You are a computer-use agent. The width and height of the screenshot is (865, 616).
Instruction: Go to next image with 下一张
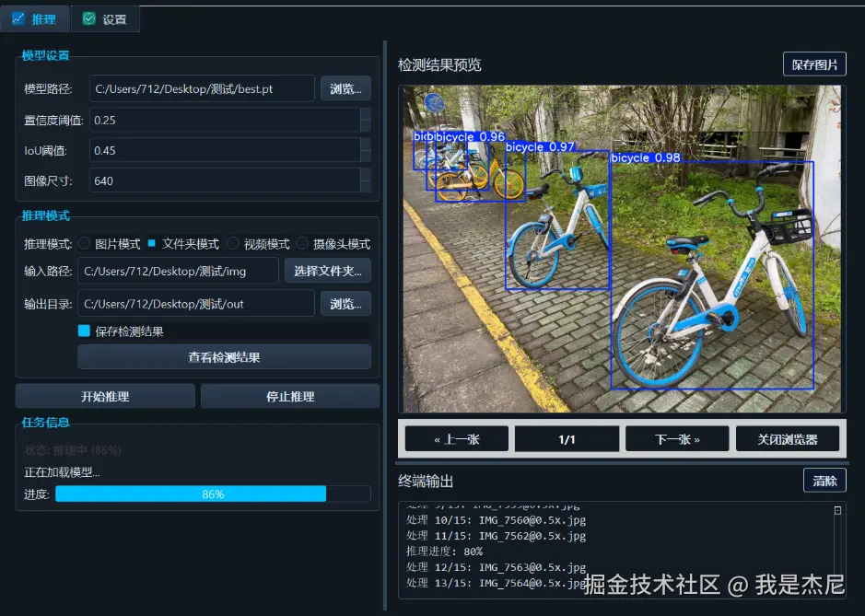click(x=676, y=439)
